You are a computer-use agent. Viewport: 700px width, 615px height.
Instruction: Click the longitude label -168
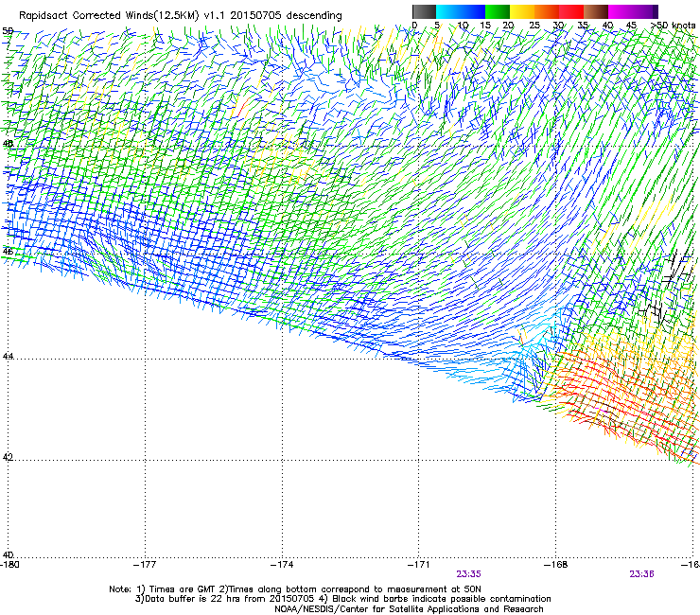point(556,565)
